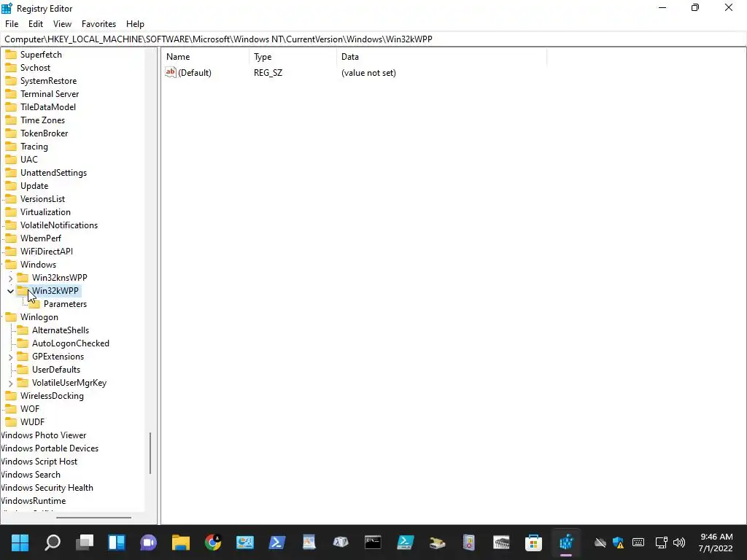Click the (Default) string value icon

coord(171,72)
